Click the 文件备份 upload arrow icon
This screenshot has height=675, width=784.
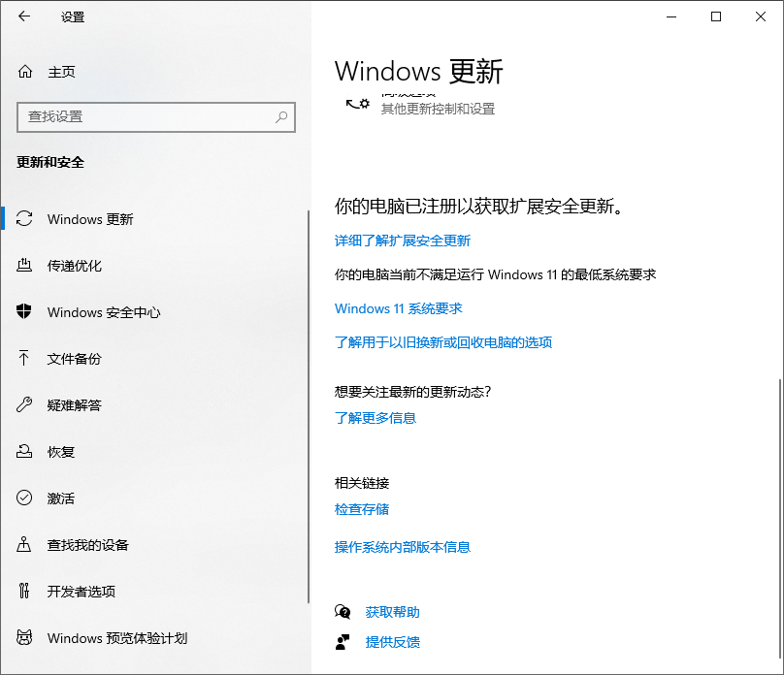24,358
